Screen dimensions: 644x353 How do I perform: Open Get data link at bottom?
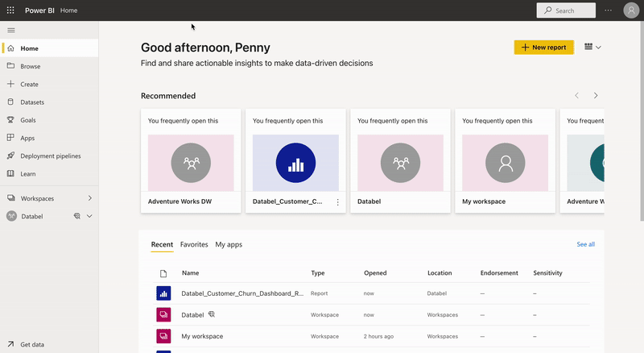pyautogui.click(x=32, y=344)
